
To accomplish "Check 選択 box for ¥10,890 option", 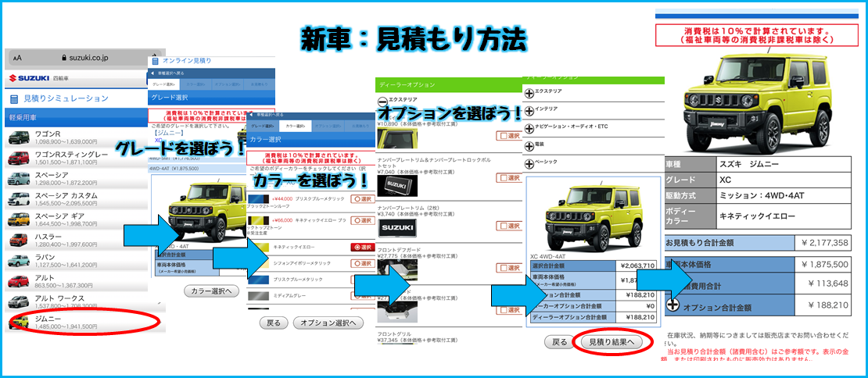I will [x=508, y=135].
